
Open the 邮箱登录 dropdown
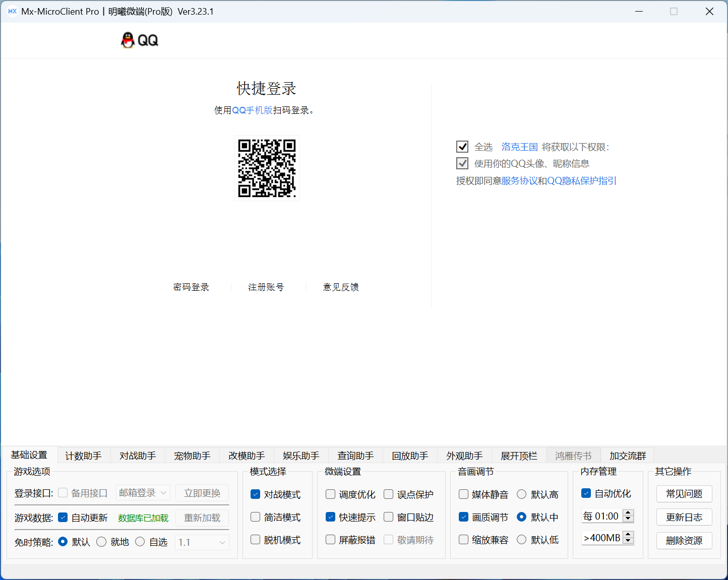[143, 493]
